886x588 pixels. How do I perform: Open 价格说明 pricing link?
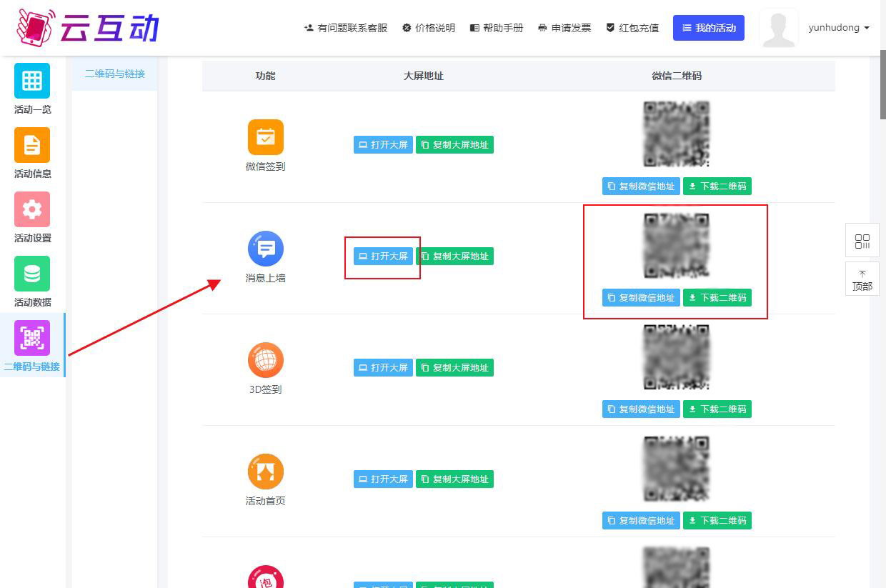[x=429, y=28]
